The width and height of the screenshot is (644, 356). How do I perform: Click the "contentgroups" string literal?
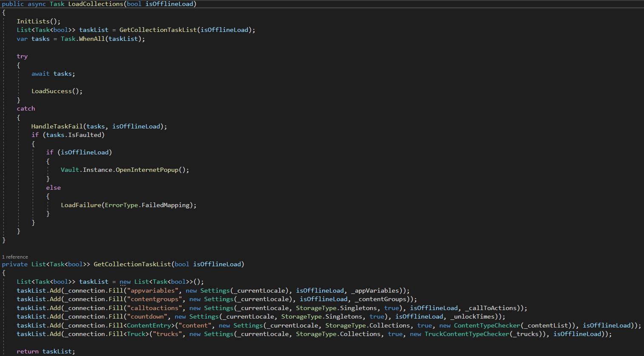[155, 299]
